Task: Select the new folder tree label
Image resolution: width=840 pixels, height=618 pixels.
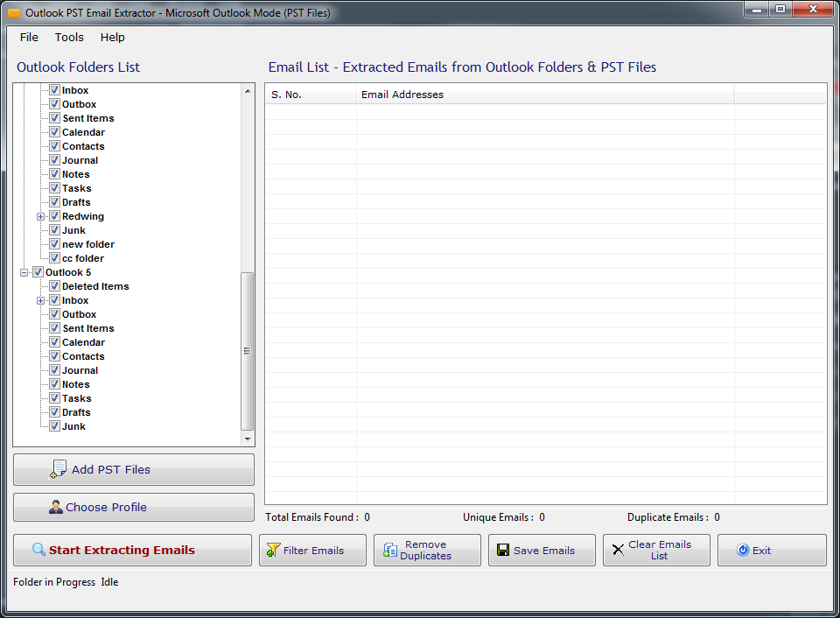Action: coord(88,244)
